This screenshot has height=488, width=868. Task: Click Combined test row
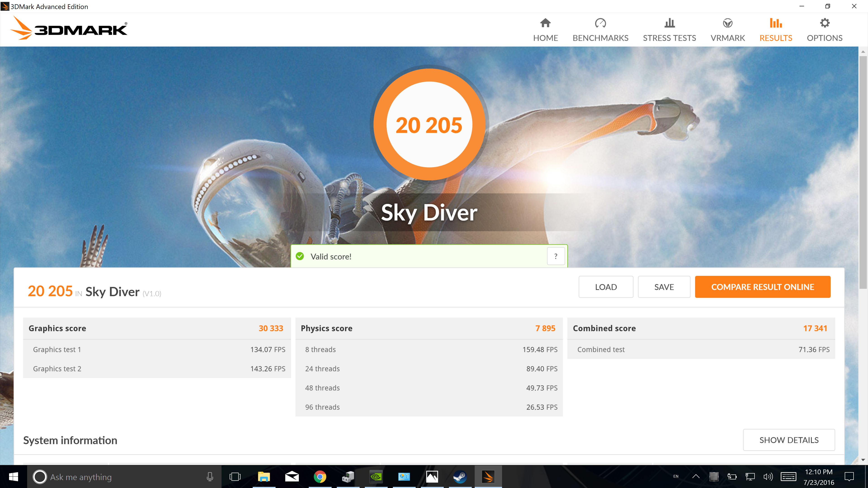click(x=701, y=349)
